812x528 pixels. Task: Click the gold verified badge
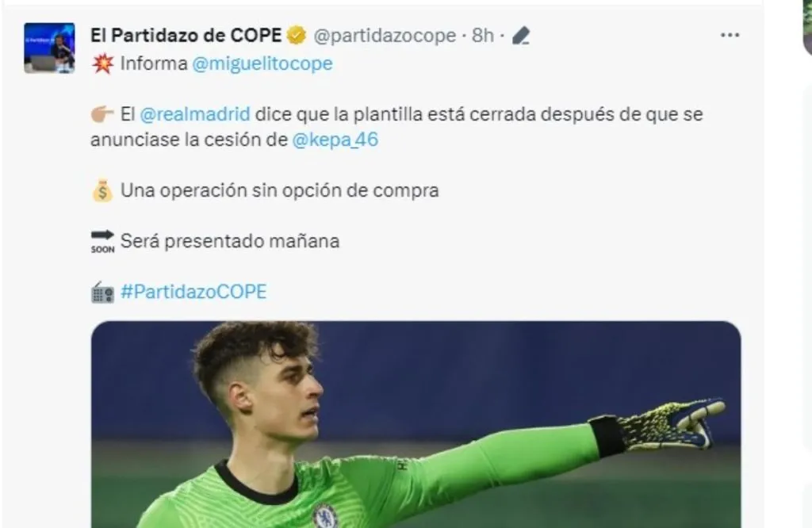(297, 36)
